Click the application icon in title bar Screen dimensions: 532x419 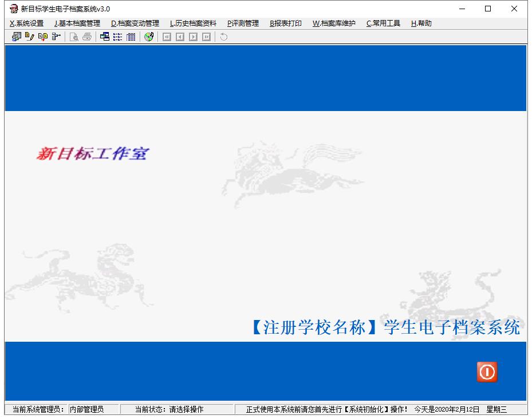(x=14, y=9)
